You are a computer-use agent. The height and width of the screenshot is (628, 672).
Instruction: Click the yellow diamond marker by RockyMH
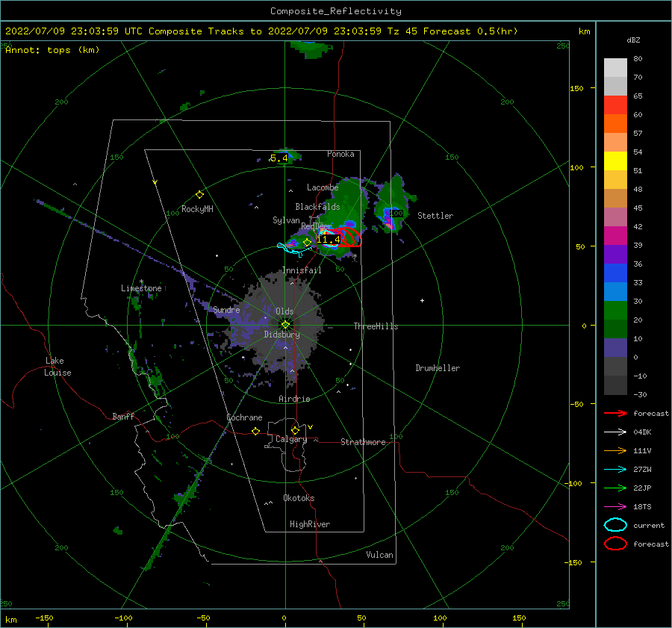coord(199,195)
